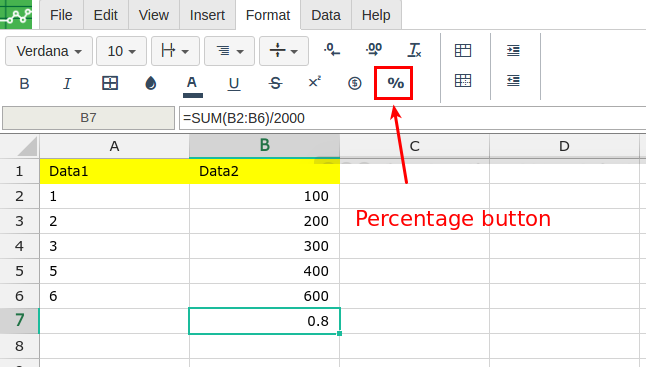Toggle bold formatting
The image size is (646, 367).
tap(24, 84)
